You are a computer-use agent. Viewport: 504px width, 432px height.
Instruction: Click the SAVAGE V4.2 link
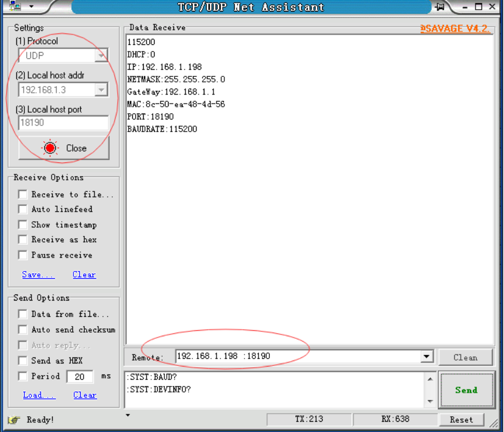point(455,28)
